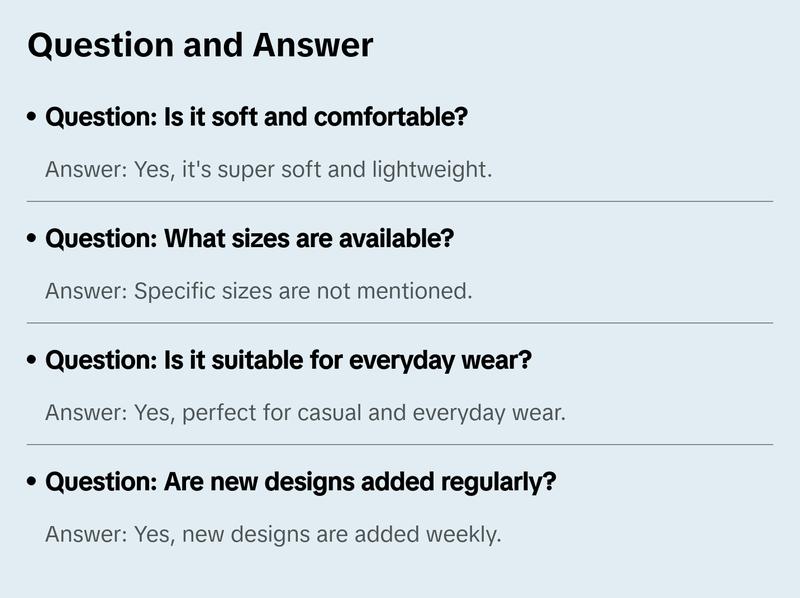Click the divider line below the sizes answer
This screenshot has width=800, height=598.
400,323
